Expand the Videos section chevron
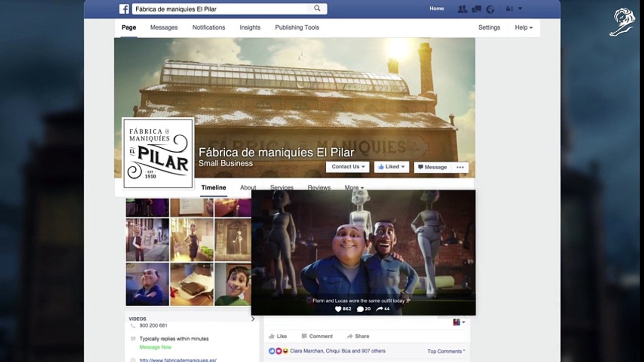 [253, 319]
